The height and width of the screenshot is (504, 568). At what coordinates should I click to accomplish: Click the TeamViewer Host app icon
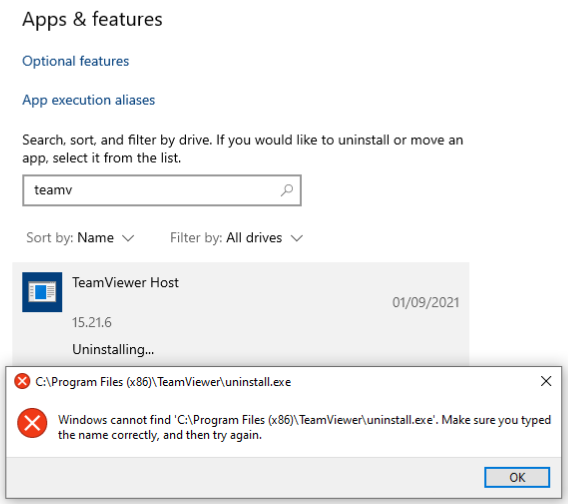tap(42, 292)
